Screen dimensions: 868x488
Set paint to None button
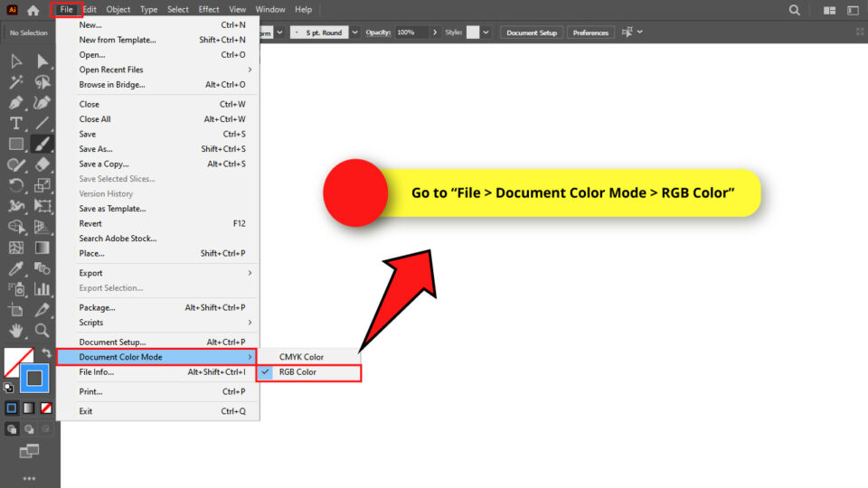coord(46,408)
